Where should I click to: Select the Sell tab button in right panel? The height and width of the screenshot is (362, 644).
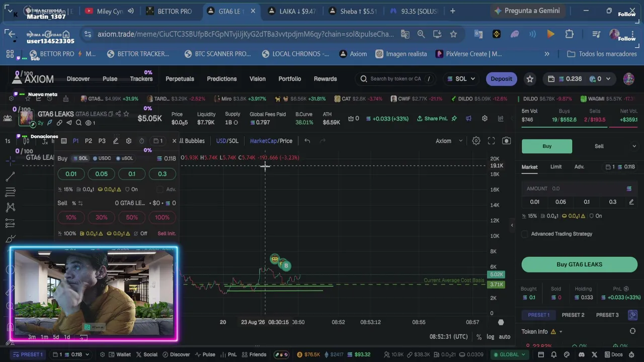[599, 146]
